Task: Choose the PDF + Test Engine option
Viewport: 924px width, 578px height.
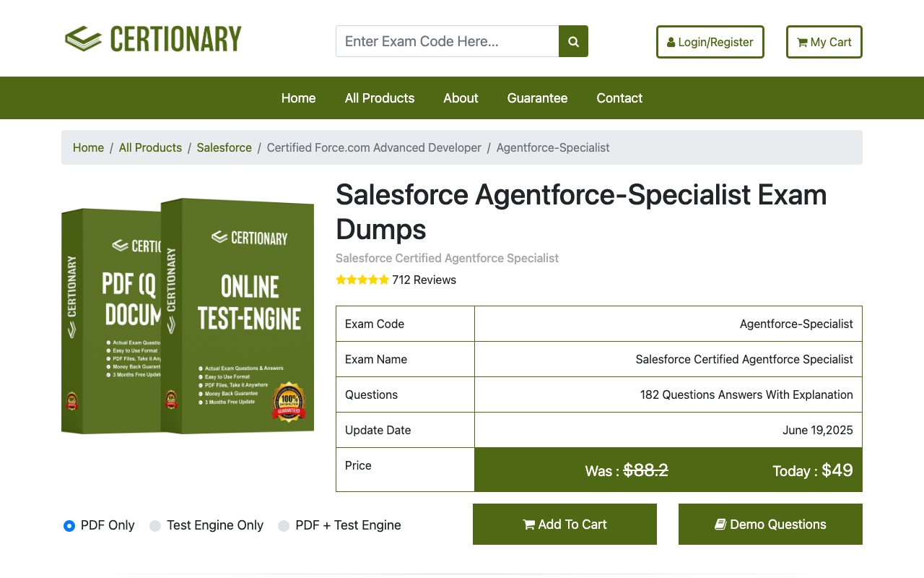Action: 283,526
